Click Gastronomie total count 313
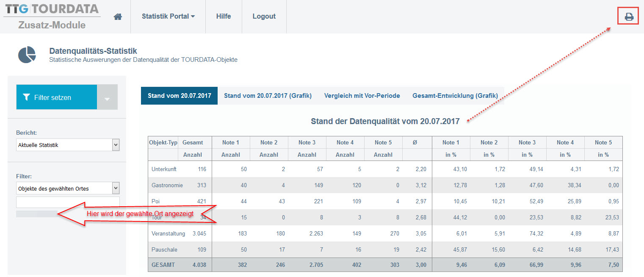The image size is (644, 277). [x=202, y=186]
